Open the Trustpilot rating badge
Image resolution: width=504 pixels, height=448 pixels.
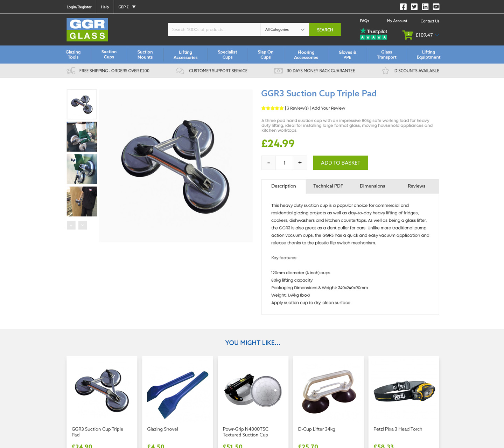[x=373, y=34]
